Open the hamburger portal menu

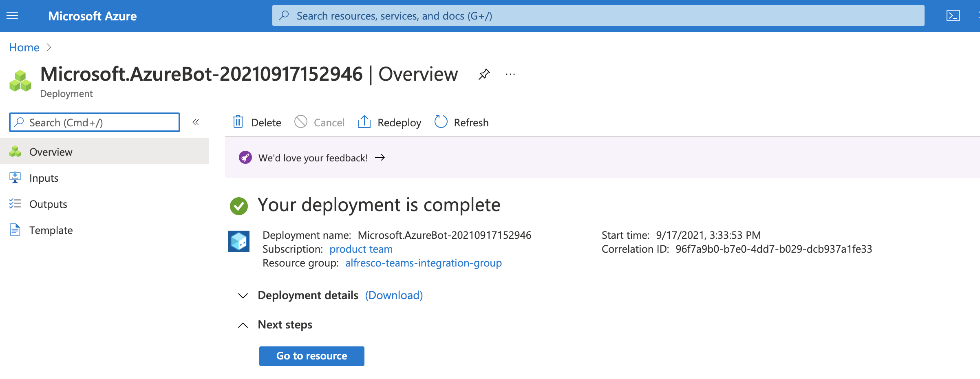coord(12,16)
